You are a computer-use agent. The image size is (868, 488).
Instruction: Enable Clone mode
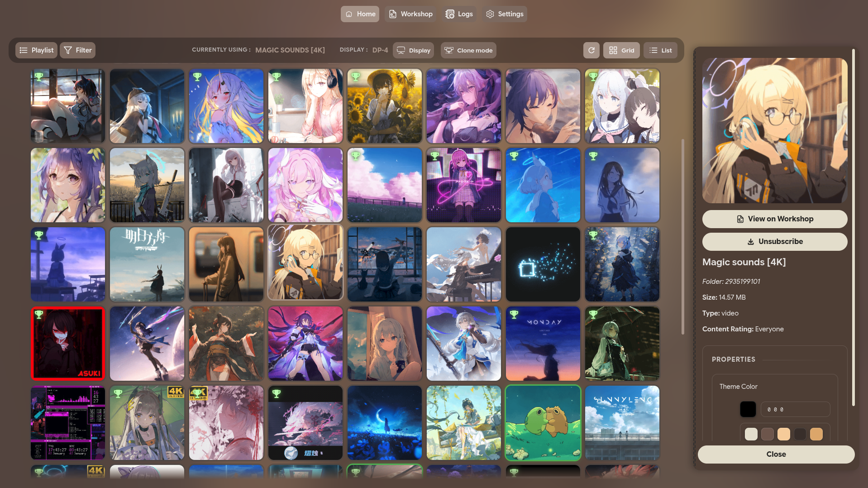tap(468, 50)
